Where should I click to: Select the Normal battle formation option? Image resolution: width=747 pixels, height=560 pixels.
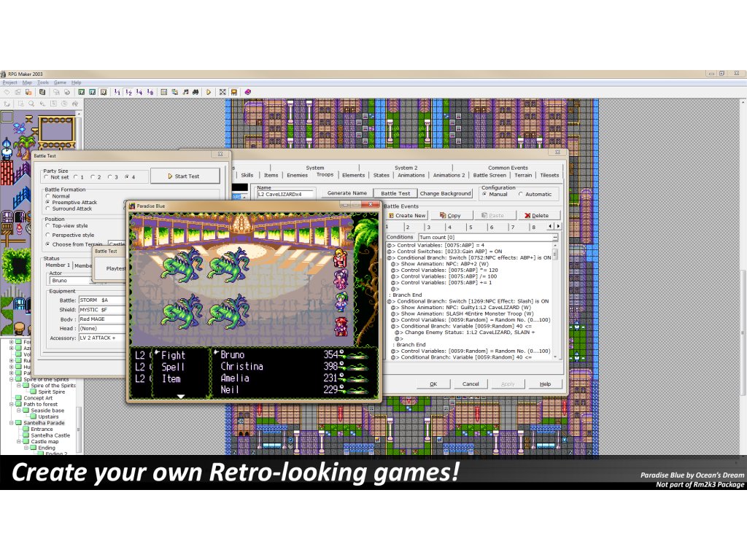[47, 196]
